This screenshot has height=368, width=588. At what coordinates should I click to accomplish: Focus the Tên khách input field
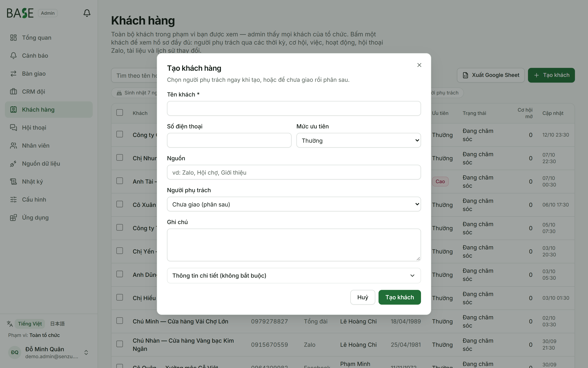[294, 108]
